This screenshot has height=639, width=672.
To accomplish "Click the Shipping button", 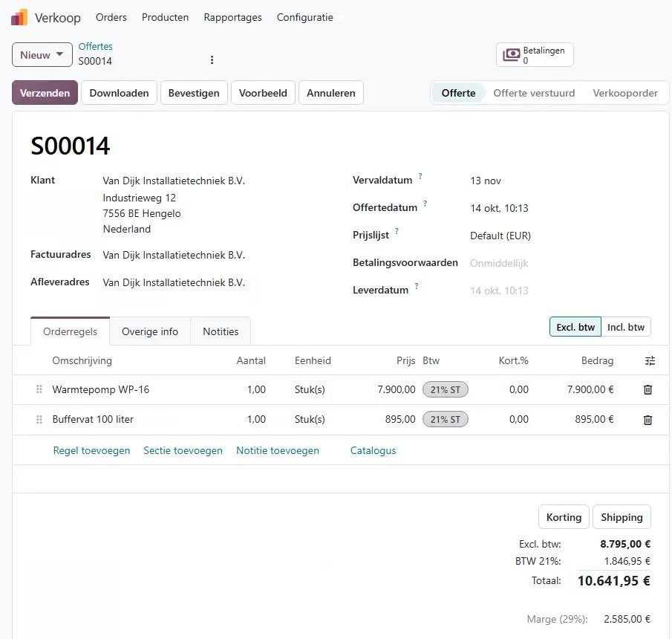I will click(x=622, y=517).
